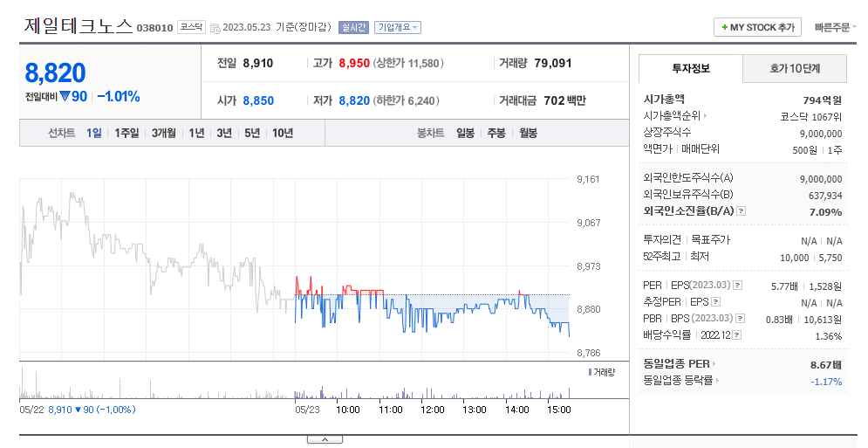Click help icon beside EPS(2023.03)
Screen dimensions: 868x448
pos(737,286)
